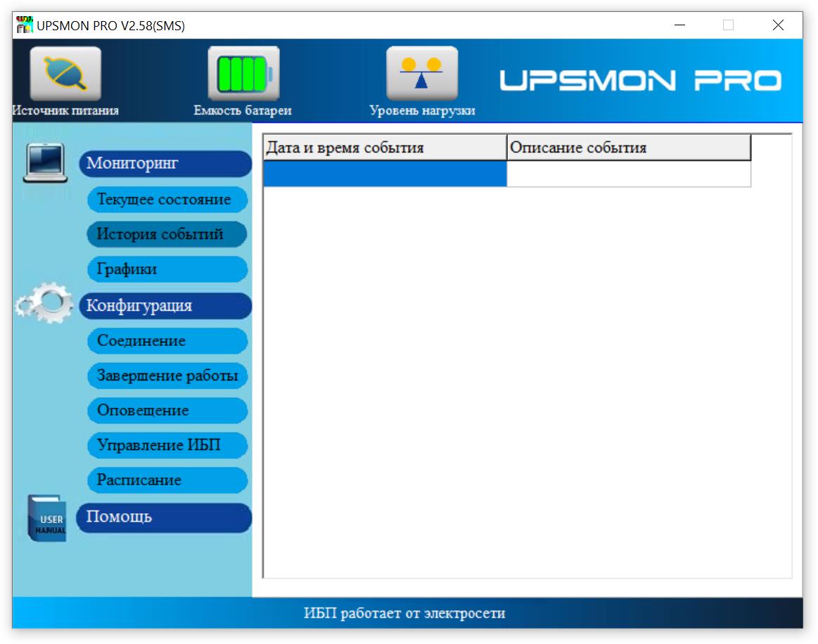The height and width of the screenshot is (644, 818).
Task: Click the UPSMON app icon in the title bar
Action: [x=24, y=25]
